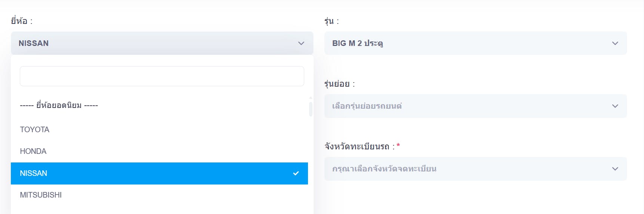This screenshot has width=644, height=214.
Task: Select TOYOTA from the brand list
Action: click(35, 130)
